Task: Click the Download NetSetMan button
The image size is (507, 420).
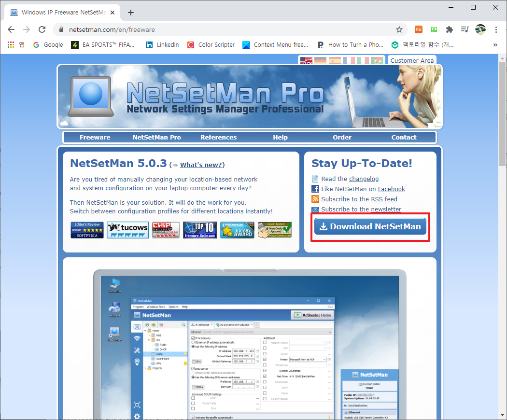Action: [370, 226]
